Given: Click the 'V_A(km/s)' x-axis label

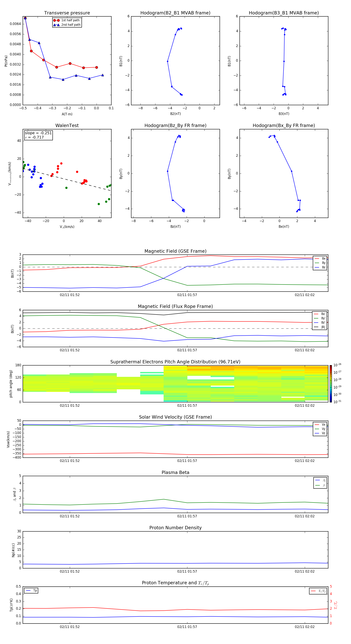Looking at the screenshot, I should point(67,227).
